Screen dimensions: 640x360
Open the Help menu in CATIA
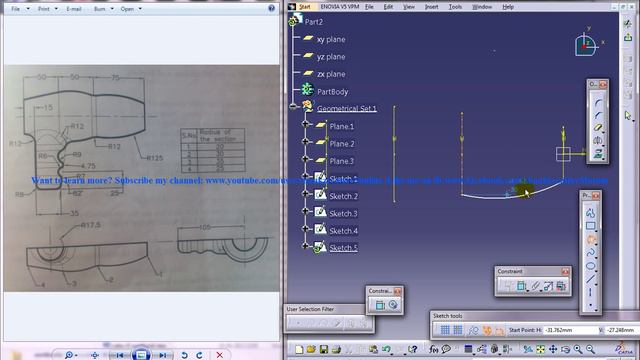pos(508,7)
